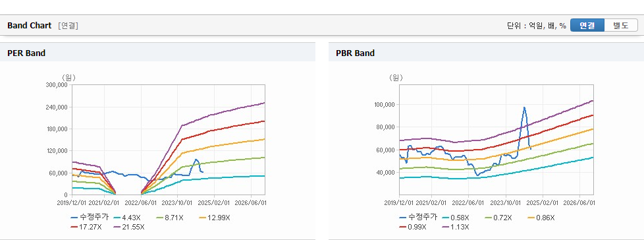
Task: Toggle the 8.71X legend entry
Action: click(171, 218)
